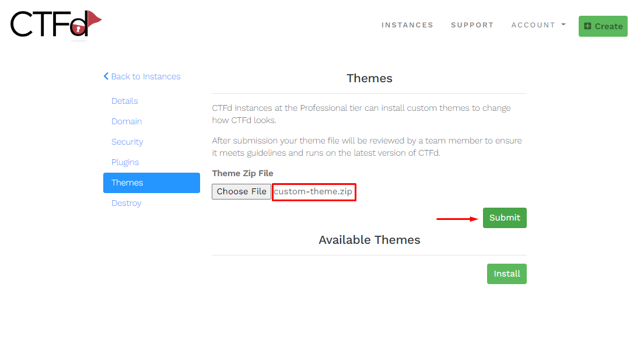Click the left chevron beside Back to Instances

pos(106,76)
